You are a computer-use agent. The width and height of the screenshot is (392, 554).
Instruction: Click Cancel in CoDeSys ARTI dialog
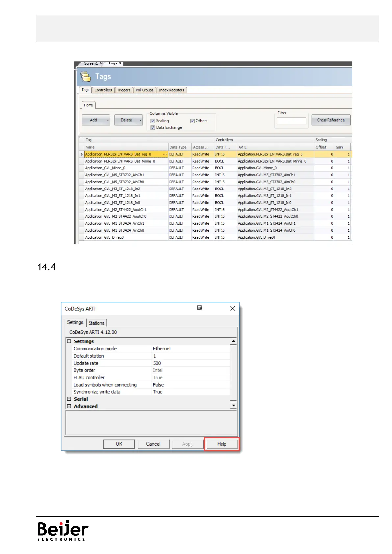(153, 444)
